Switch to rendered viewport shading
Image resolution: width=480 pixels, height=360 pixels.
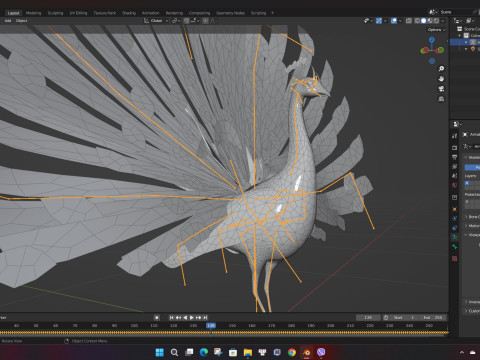click(436, 21)
